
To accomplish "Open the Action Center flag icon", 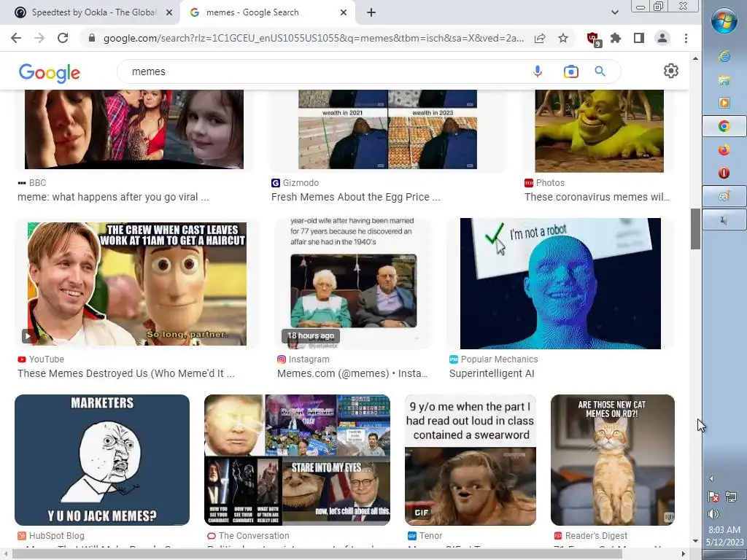I will (713, 497).
